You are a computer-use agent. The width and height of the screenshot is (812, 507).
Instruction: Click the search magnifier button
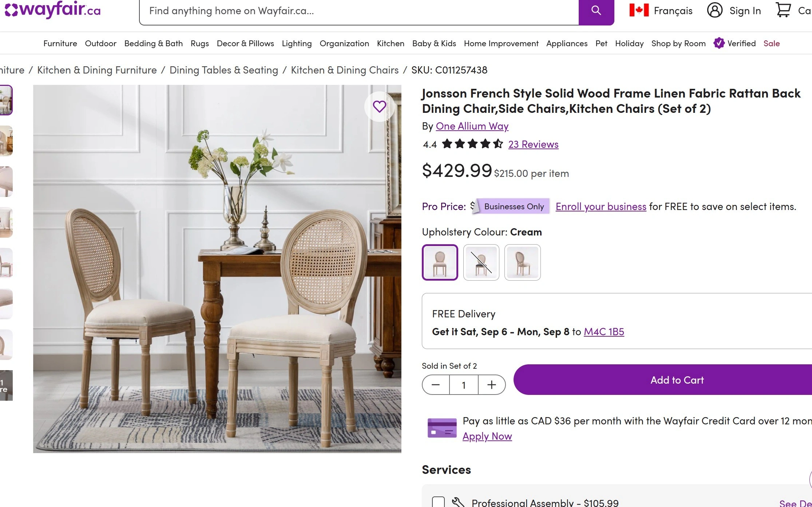tap(596, 11)
